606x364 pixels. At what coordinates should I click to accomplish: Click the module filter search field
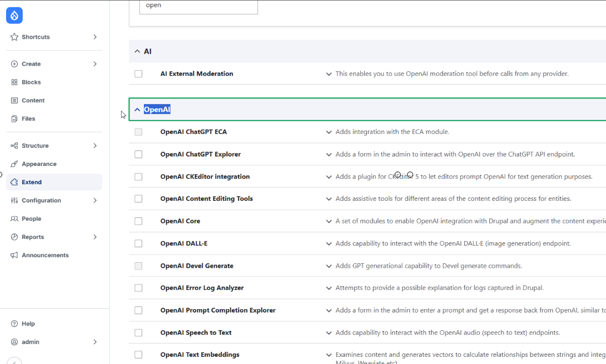click(199, 7)
